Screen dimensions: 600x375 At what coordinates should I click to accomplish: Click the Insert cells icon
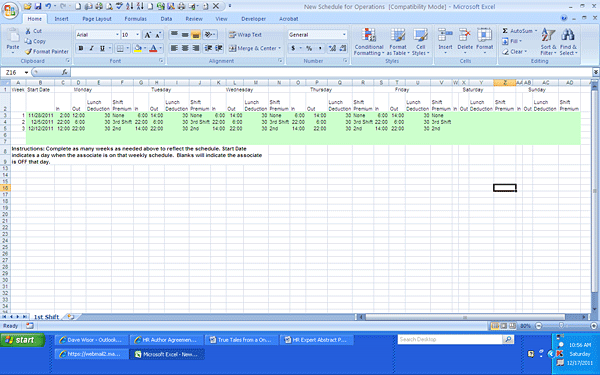[445, 35]
